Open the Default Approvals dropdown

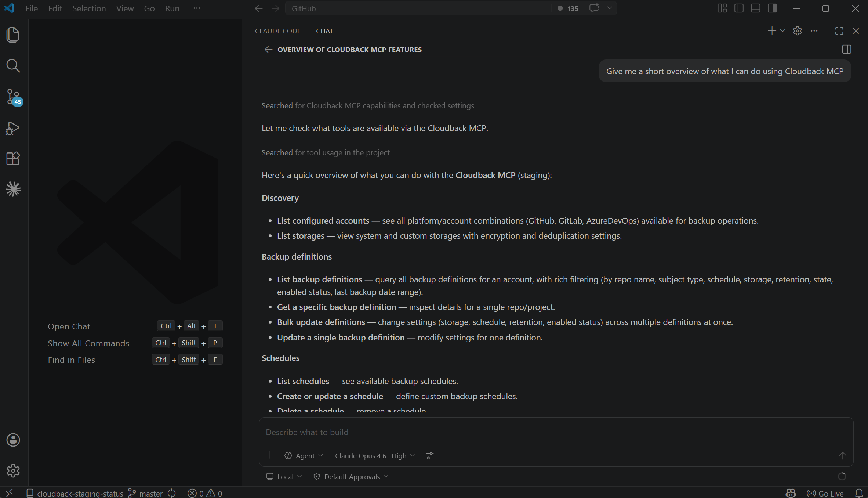(351, 477)
